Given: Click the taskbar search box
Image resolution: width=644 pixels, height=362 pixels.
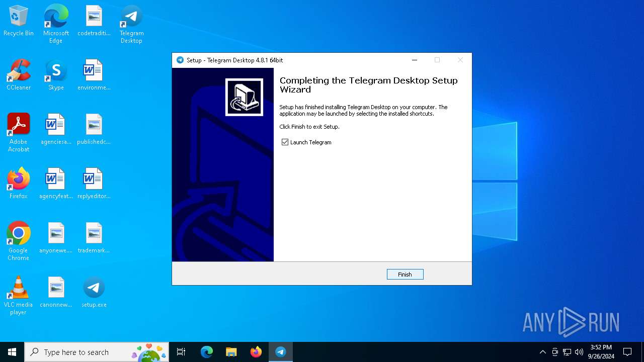Looking at the screenshot, I should (97, 352).
